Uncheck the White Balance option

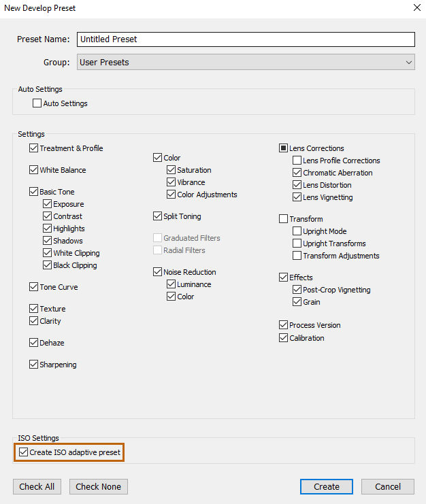tap(34, 170)
